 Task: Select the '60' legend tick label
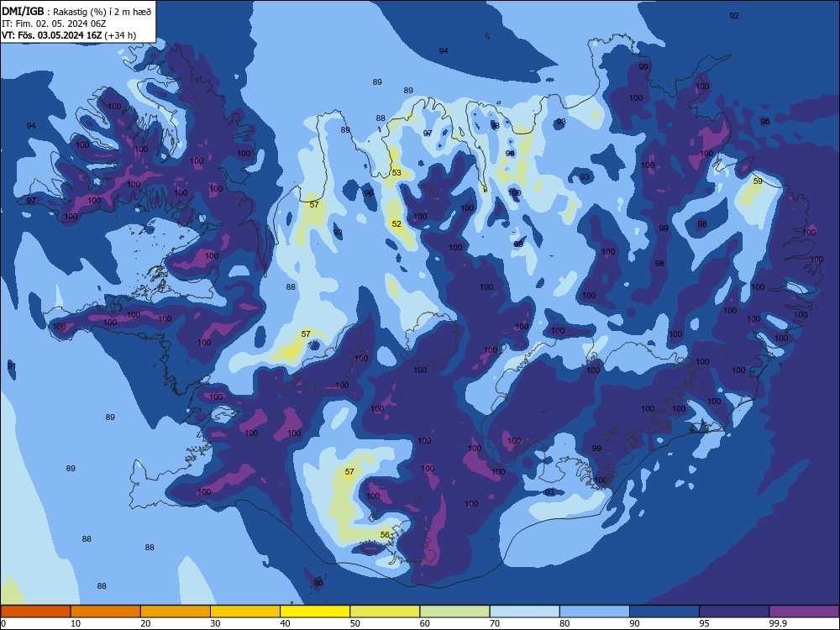425,623
